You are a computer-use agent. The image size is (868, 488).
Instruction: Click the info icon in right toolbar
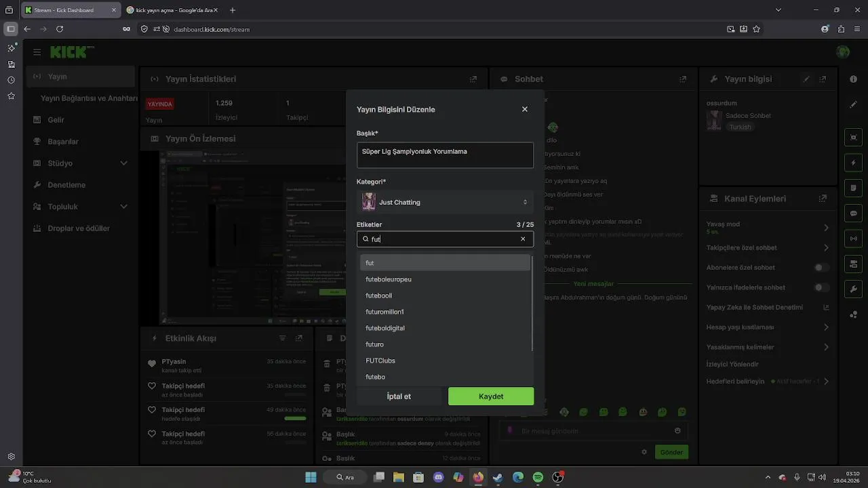(x=853, y=79)
